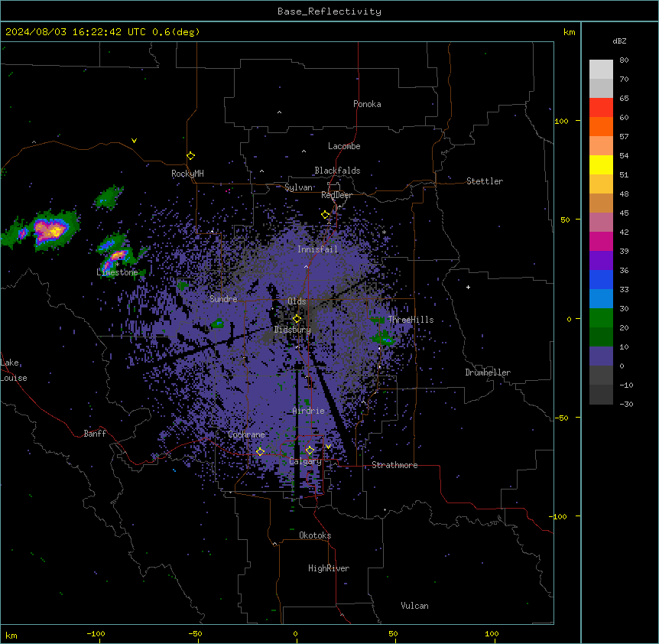The image size is (659, 644).
Task: Click the yellow V marker northeast of Calgary
Action: click(x=328, y=447)
